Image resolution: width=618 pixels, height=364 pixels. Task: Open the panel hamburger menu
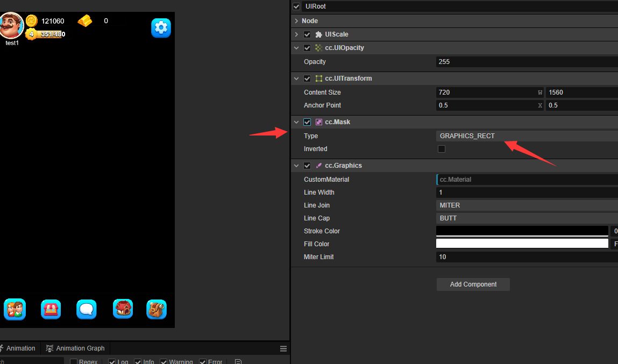tap(283, 348)
